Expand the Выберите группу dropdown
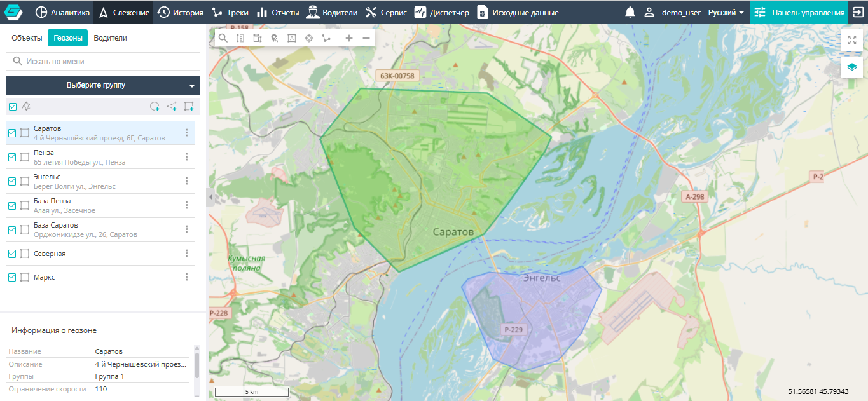Screen dimensions: 868x401 click(103, 85)
